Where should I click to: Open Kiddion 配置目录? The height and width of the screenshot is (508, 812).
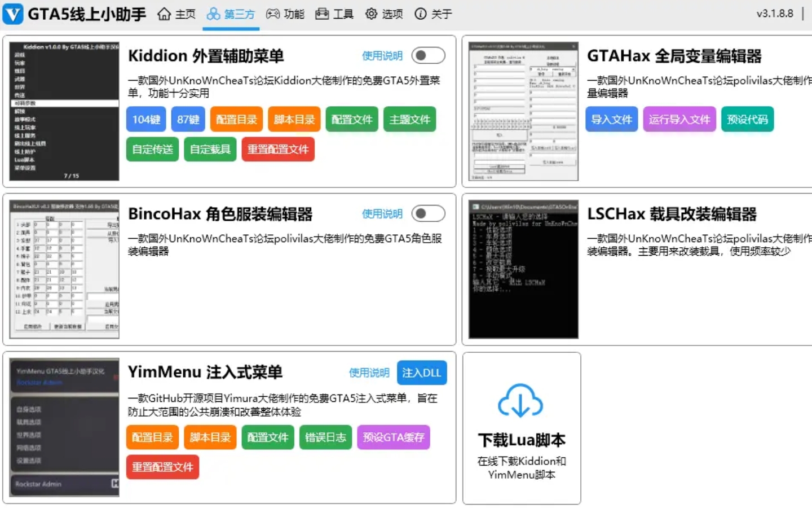(237, 119)
